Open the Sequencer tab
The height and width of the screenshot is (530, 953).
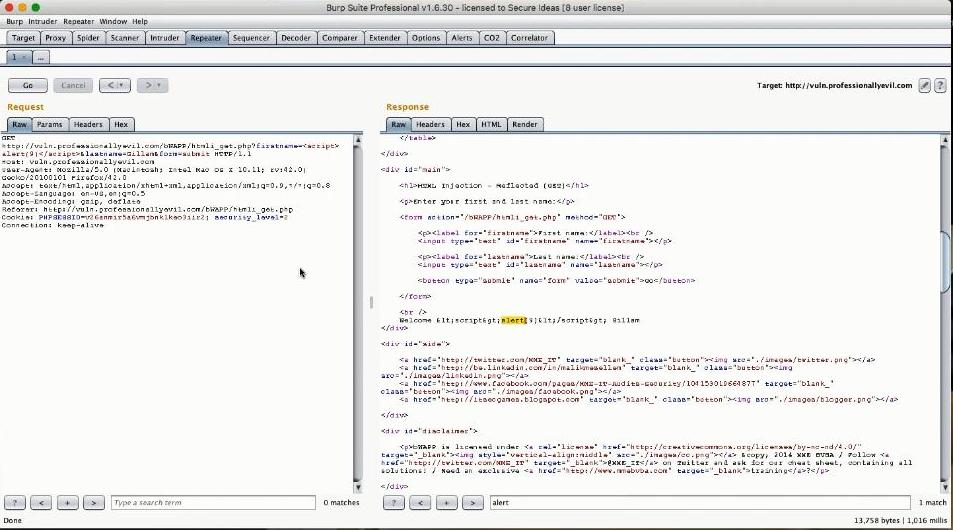251,38
